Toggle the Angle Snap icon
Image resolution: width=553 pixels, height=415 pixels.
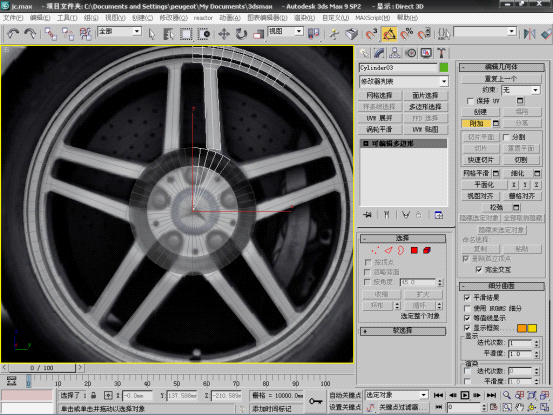pyautogui.click(x=389, y=34)
